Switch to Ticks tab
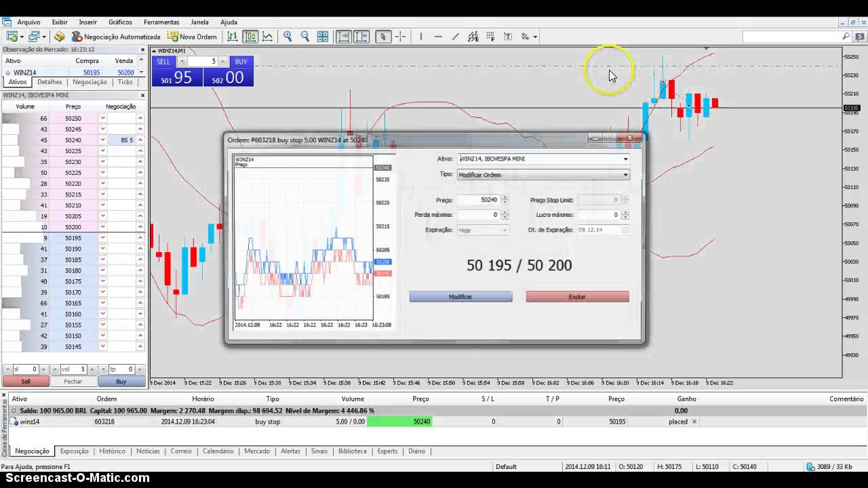868x488 pixels. [125, 82]
